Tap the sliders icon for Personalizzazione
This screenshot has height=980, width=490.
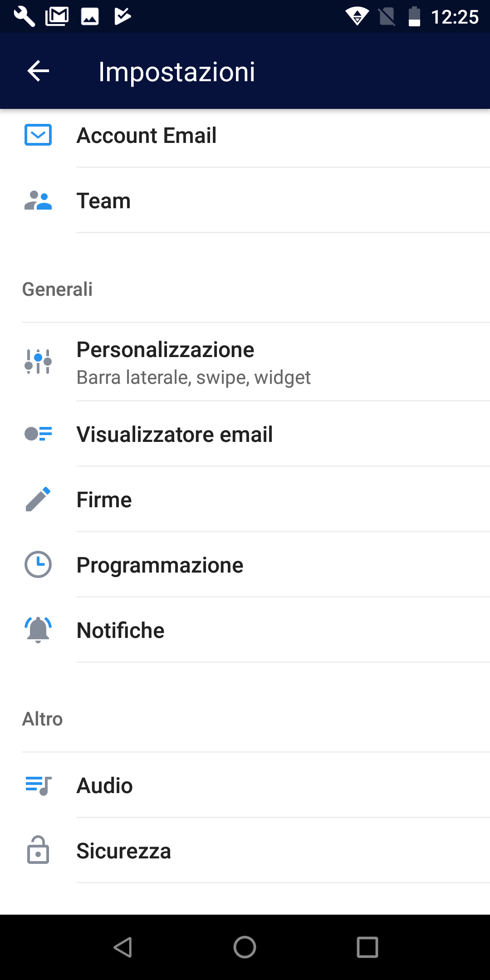(38, 362)
